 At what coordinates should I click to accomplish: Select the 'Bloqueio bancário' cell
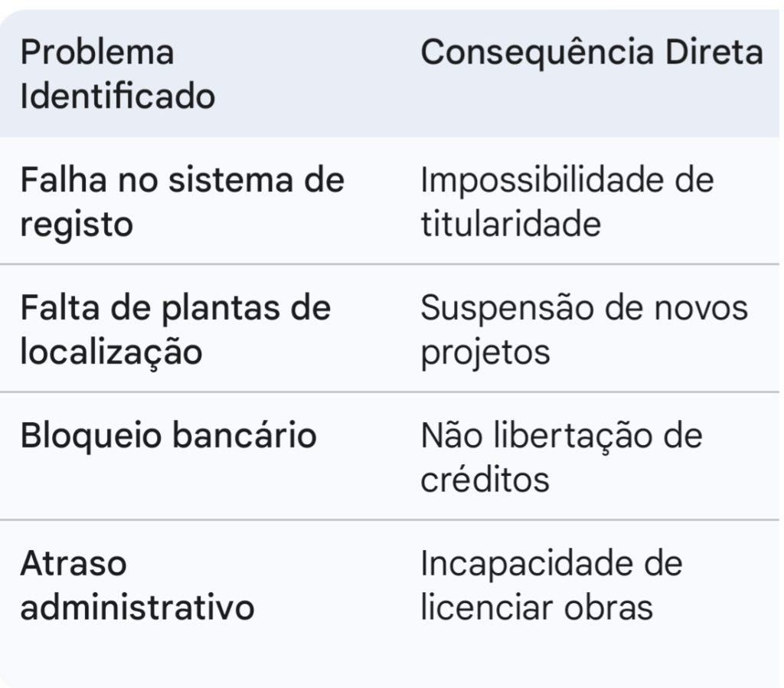coord(168,435)
